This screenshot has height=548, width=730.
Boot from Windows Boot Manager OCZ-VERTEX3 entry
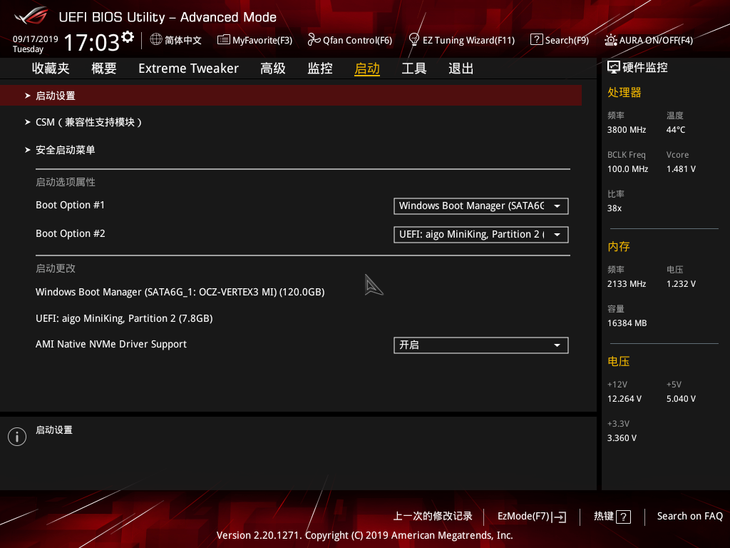(180, 292)
